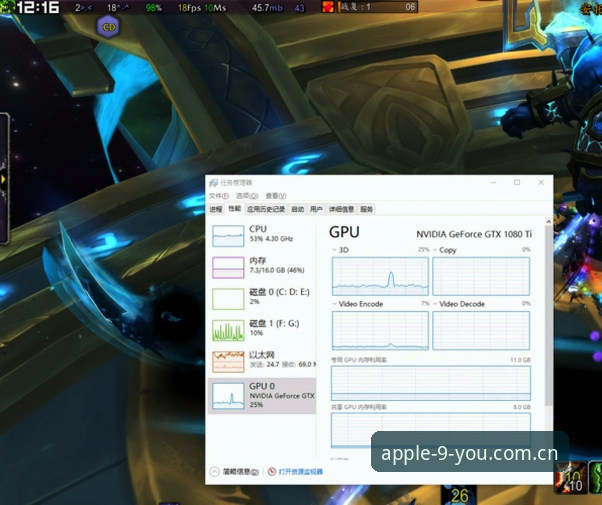Select the CPU mini graph thumbnail
602x505 pixels.
click(228, 236)
